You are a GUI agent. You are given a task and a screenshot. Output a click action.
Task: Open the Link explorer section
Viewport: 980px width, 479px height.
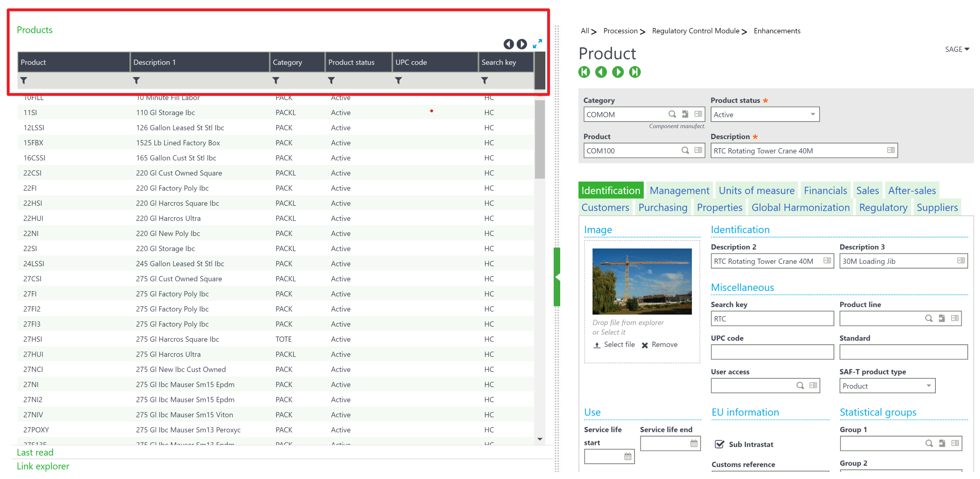(43, 466)
